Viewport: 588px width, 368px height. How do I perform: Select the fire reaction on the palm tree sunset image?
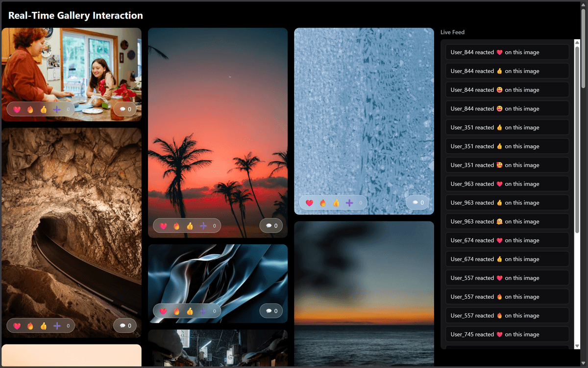[176, 226]
